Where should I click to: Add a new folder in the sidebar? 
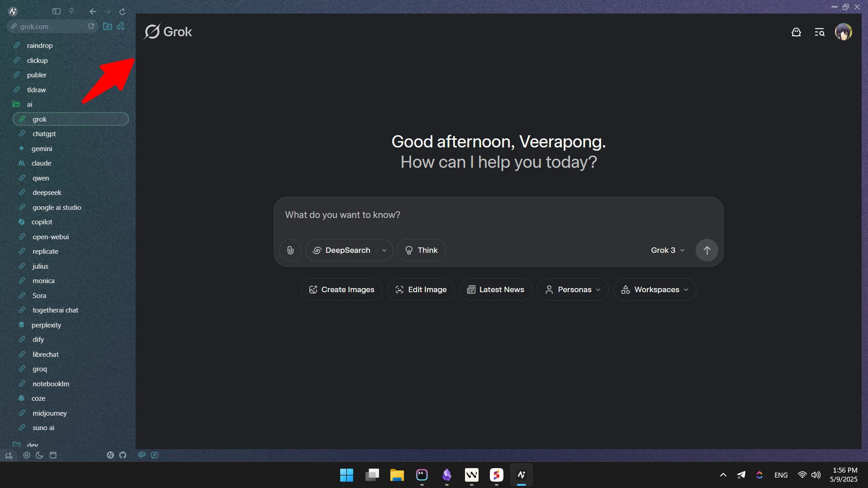pos(107,26)
